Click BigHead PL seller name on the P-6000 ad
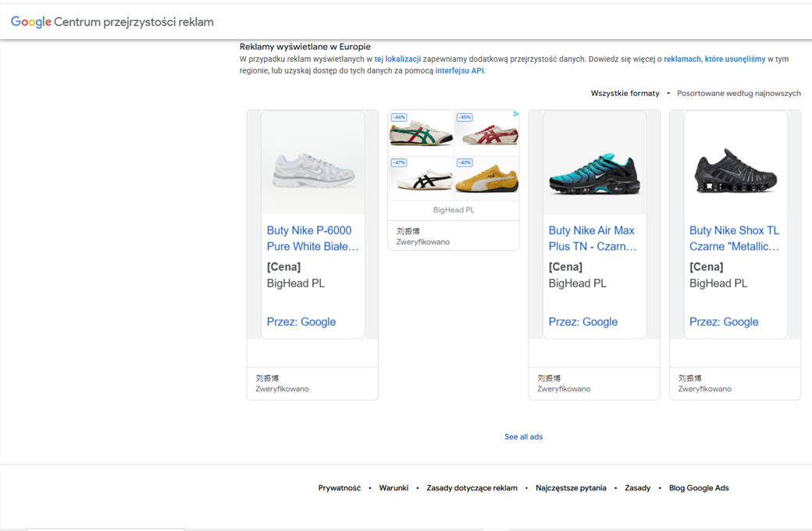The height and width of the screenshot is (531, 812). (296, 283)
